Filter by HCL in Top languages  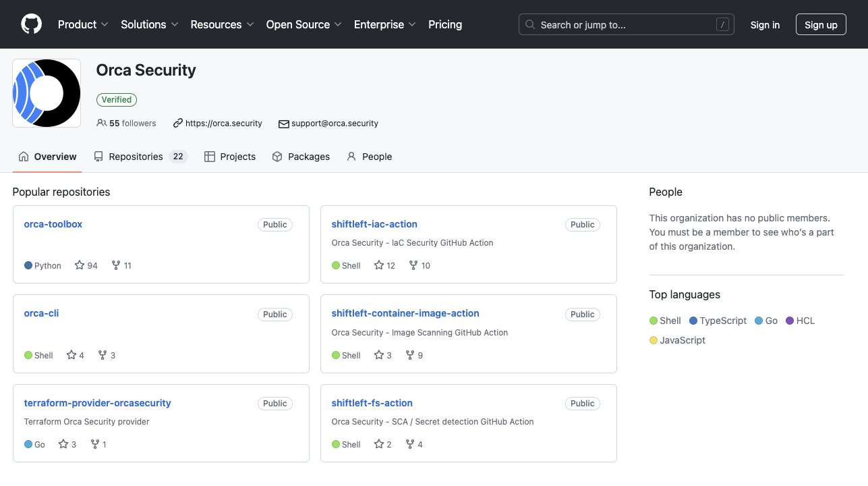click(801, 321)
